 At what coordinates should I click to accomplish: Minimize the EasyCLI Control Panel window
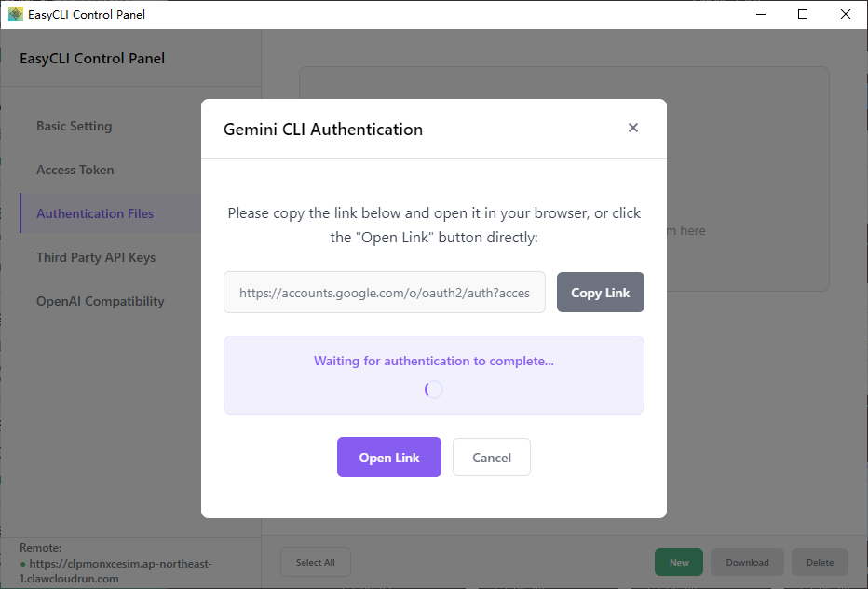coord(760,14)
